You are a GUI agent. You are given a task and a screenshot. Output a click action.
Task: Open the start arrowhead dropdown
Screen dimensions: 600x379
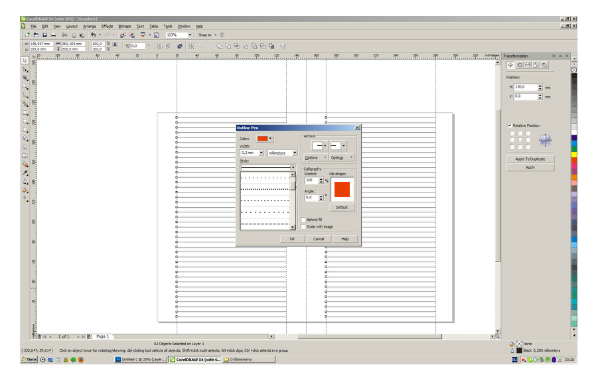pos(325,145)
